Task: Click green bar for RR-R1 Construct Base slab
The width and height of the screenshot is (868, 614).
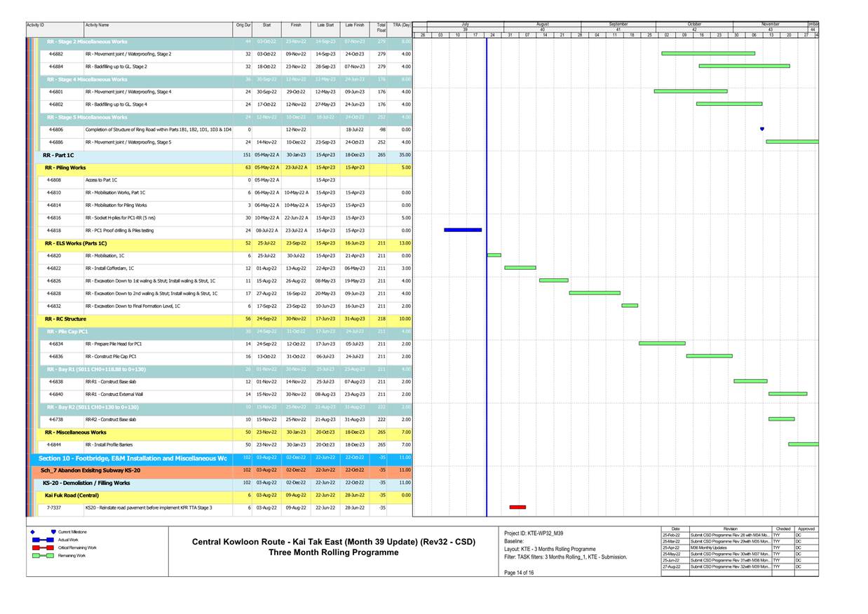Action: pyautogui.click(x=750, y=381)
